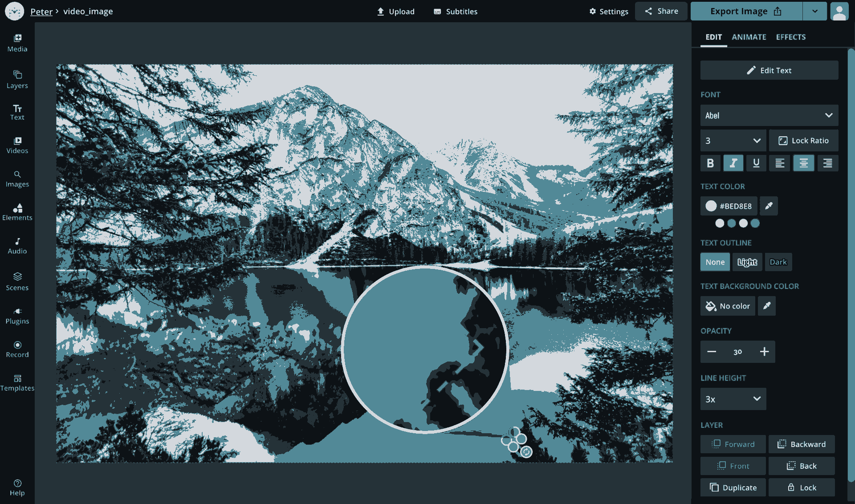Send layer to Back
The height and width of the screenshot is (504, 855).
[802, 466]
